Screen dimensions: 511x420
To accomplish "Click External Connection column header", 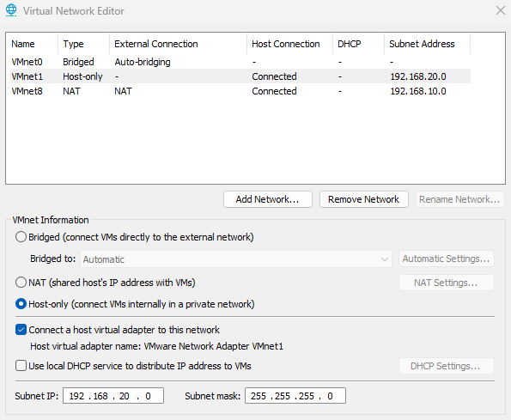I will (x=179, y=44).
